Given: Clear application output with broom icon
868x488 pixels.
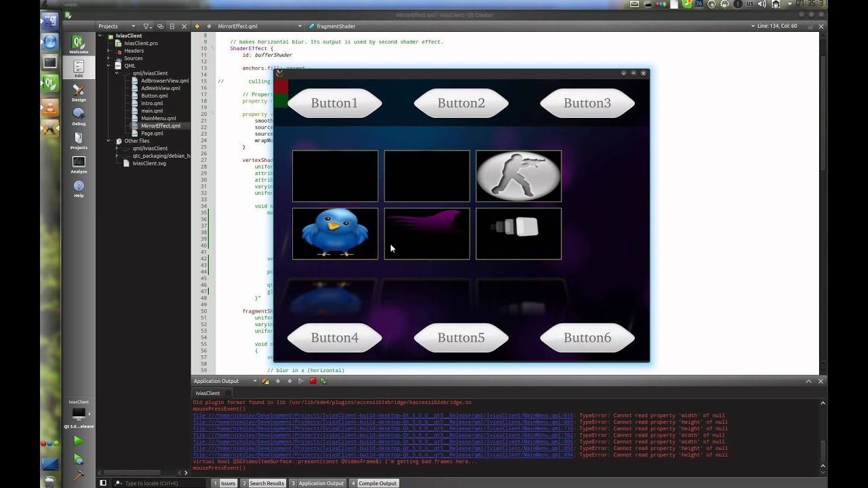Looking at the screenshot, I should coord(266,381).
